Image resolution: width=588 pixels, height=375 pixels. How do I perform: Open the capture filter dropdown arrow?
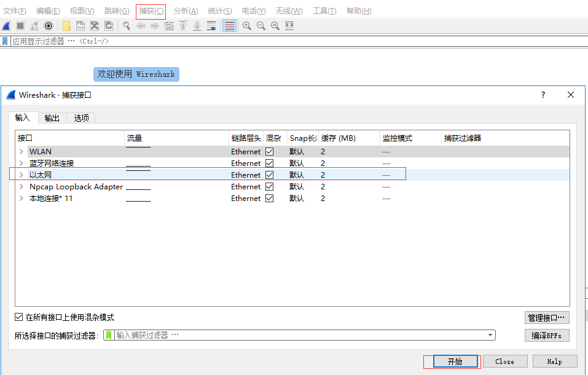pyautogui.click(x=490, y=336)
